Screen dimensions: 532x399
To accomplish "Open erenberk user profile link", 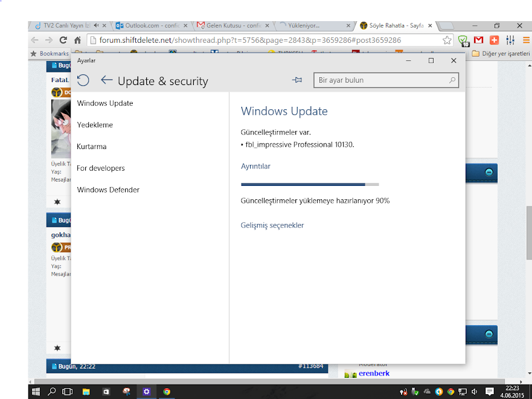I will coord(374,373).
